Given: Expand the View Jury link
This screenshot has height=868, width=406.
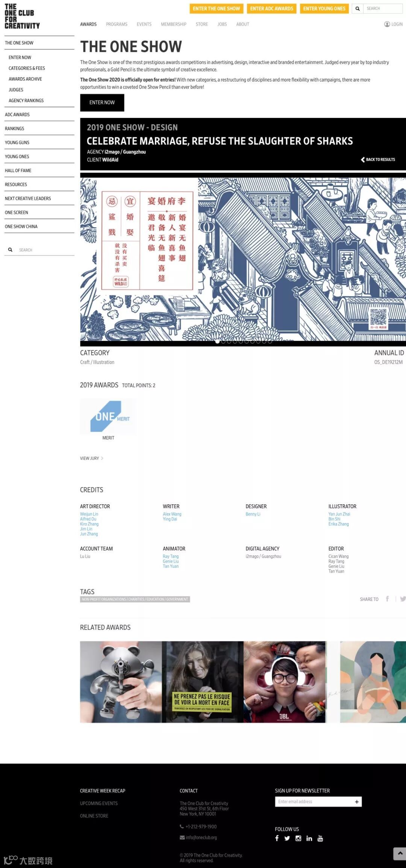Looking at the screenshot, I should 91,458.
